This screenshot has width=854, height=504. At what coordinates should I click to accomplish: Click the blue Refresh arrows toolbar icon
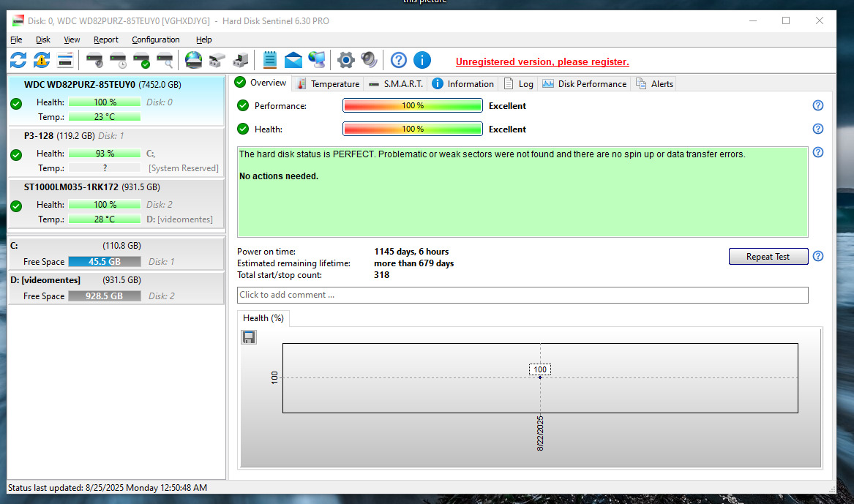[18, 60]
